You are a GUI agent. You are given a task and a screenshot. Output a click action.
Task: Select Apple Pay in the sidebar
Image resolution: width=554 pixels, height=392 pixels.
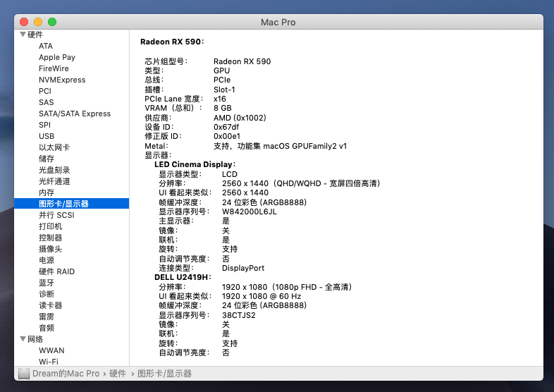click(x=57, y=57)
